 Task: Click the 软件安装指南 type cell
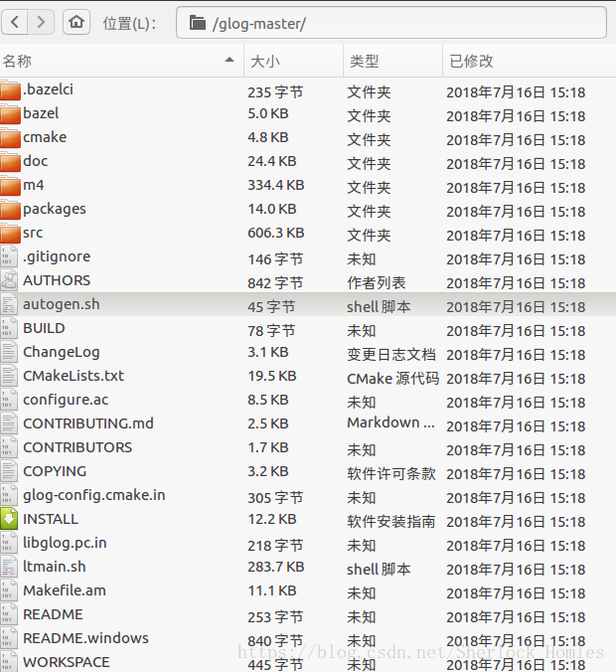(391, 521)
